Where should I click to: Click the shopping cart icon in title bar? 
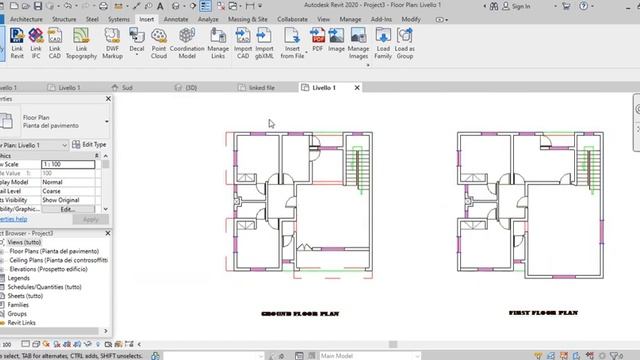[566, 6]
